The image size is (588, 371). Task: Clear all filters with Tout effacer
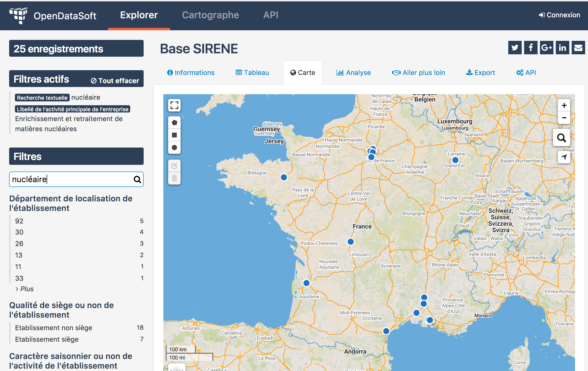pos(115,80)
